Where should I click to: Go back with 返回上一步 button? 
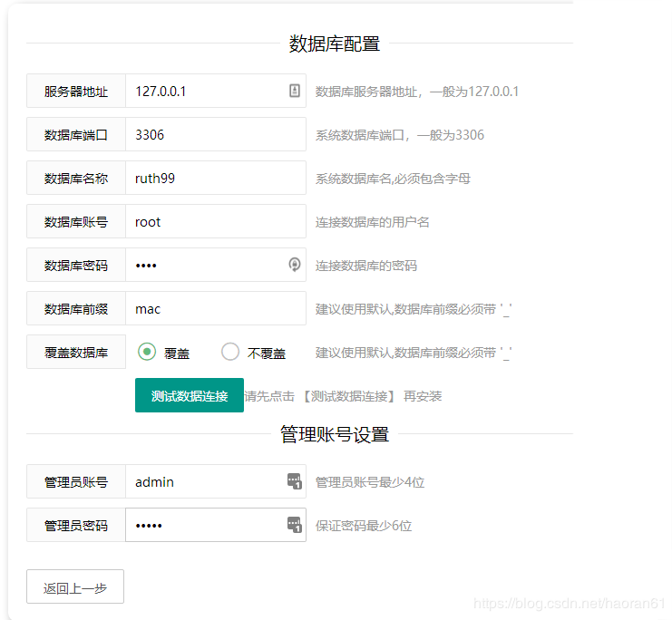pos(75,587)
